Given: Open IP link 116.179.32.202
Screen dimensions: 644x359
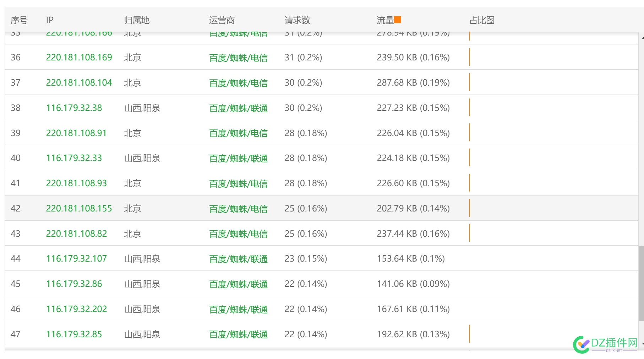Looking at the screenshot, I should (76, 309).
